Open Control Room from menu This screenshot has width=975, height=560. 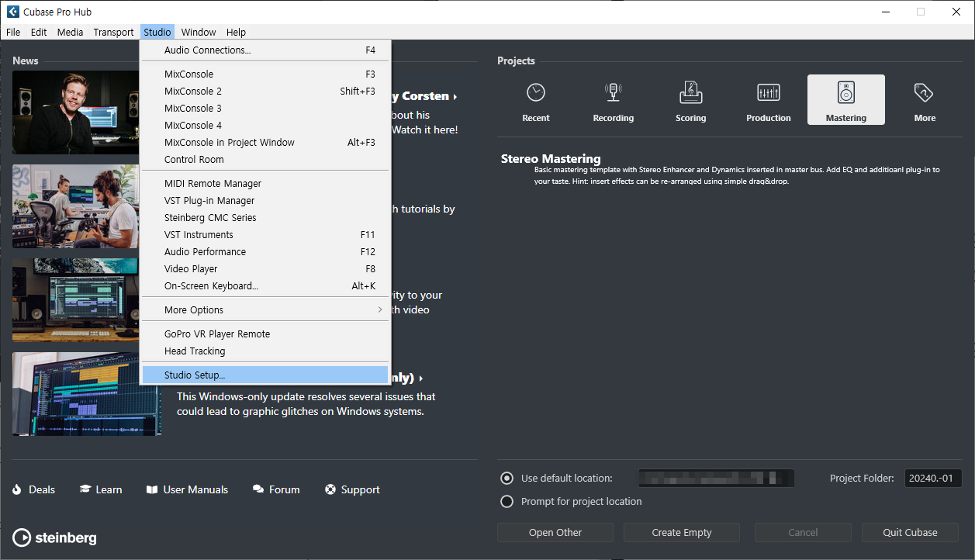pos(265,159)
